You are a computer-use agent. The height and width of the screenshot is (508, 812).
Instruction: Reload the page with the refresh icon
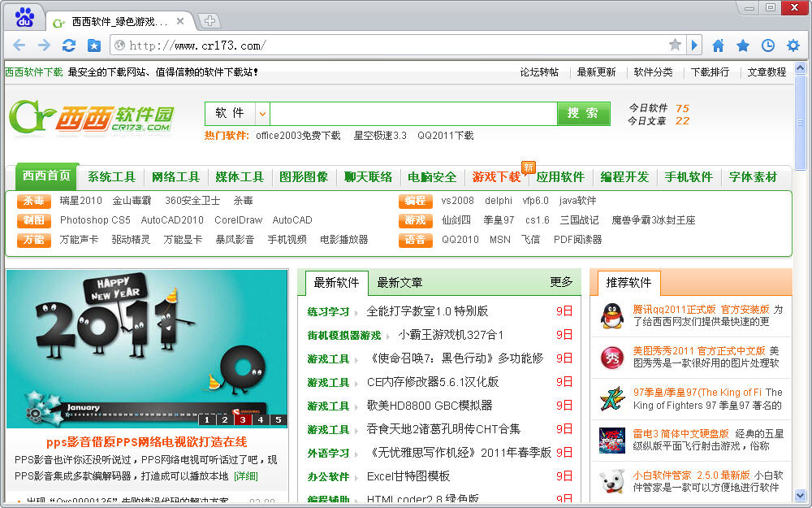69,45
